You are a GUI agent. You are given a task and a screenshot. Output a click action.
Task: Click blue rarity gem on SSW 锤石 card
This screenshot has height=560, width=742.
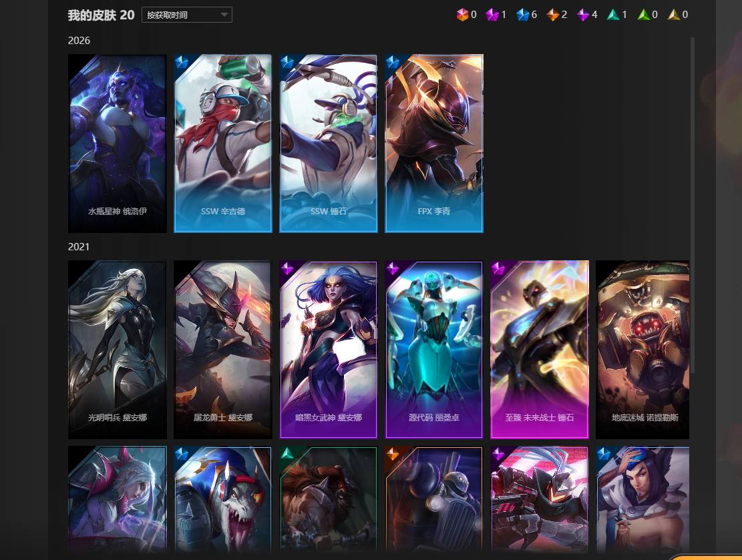pyautogui.click(x=287, y=62)
